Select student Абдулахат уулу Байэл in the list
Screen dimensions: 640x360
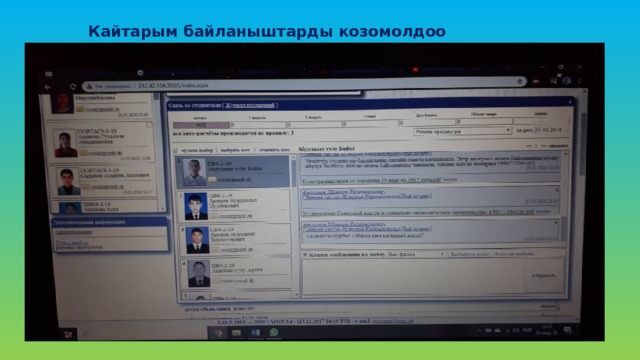click(x=233, y=171)
